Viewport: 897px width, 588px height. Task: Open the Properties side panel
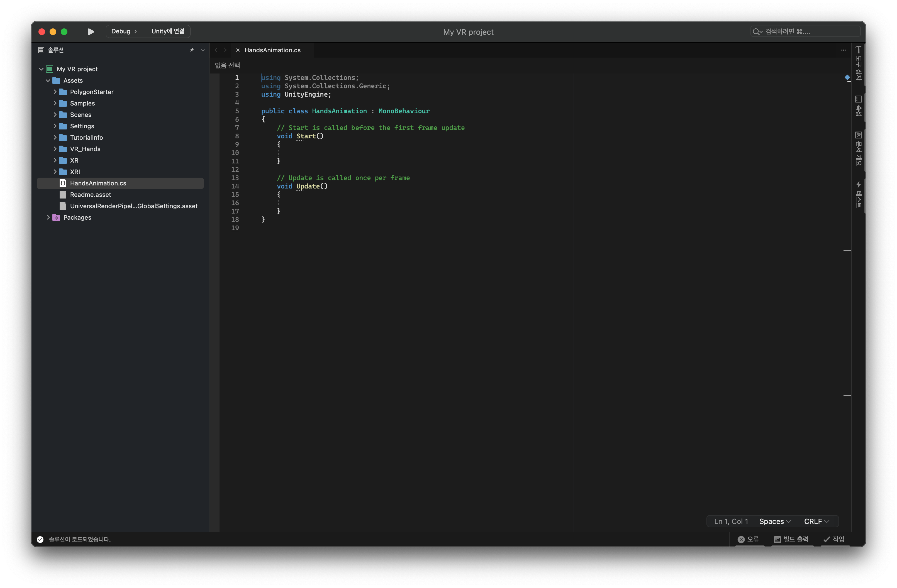click(858, 106)
